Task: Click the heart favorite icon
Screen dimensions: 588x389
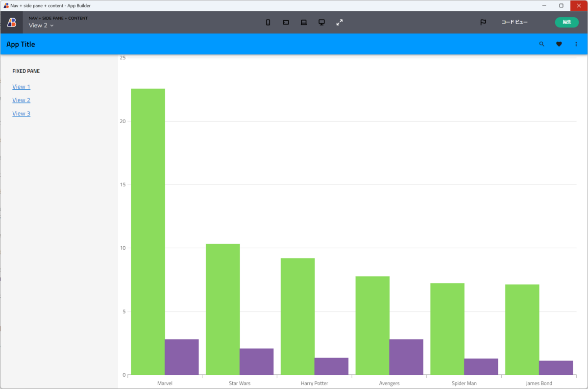Action: click(x=559, y=44)
